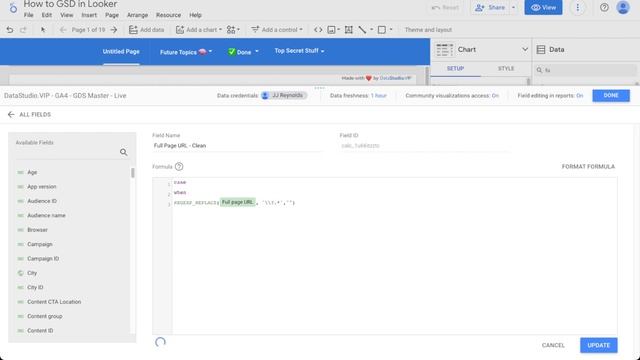Click the Field Name input field
Screen dimensions: 640x360
click(x=238, y=146)
